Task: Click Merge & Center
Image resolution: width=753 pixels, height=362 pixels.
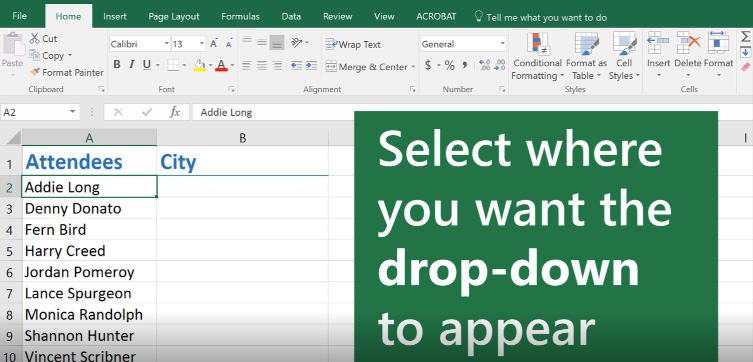Action: [x=366, y=67]
